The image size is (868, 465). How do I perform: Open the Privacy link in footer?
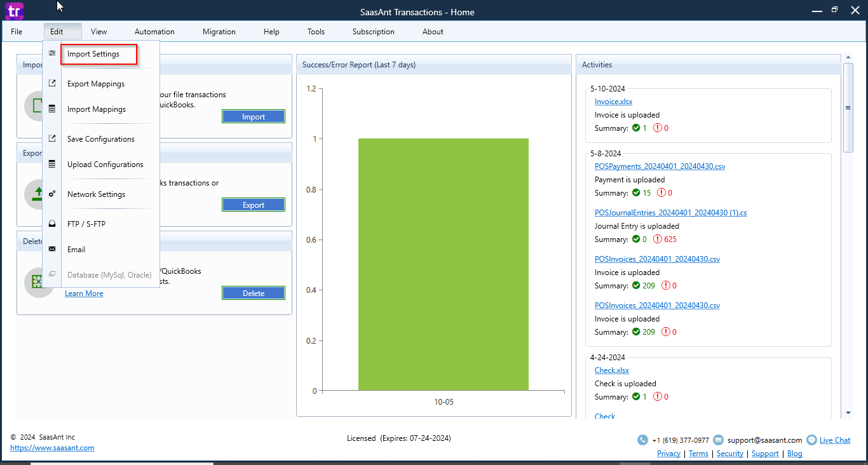coord(668,454)
